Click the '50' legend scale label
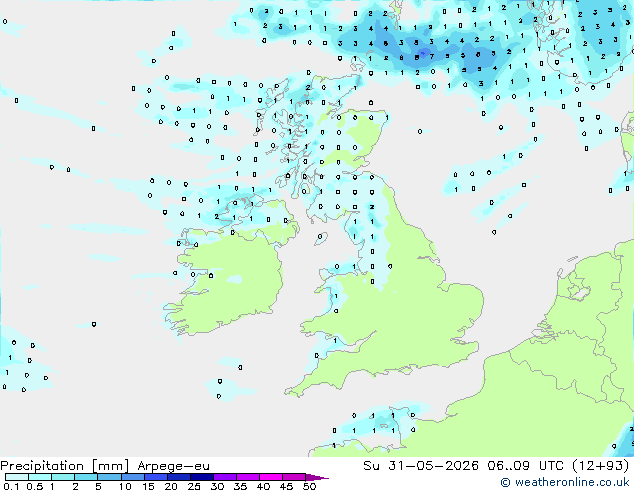The image size is (634, 490). point(309,486)
